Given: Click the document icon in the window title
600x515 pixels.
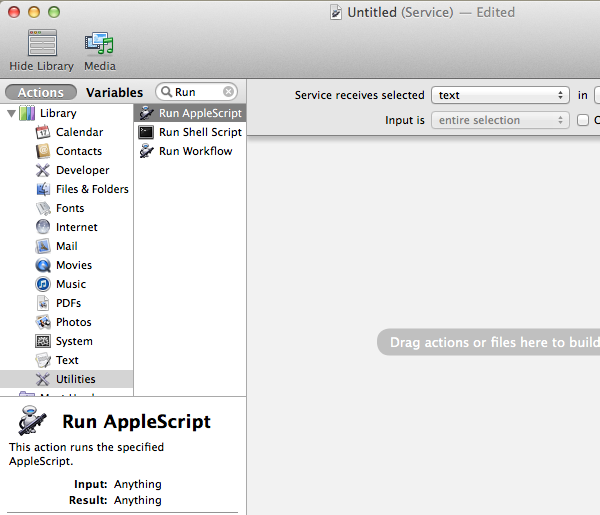Looking at the screenshot, I should tap(336, 12).
